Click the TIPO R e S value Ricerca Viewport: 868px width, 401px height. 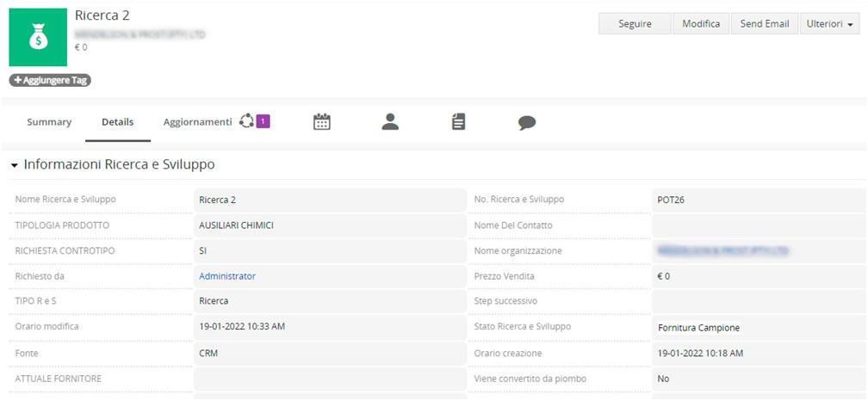tap(214, 301)
